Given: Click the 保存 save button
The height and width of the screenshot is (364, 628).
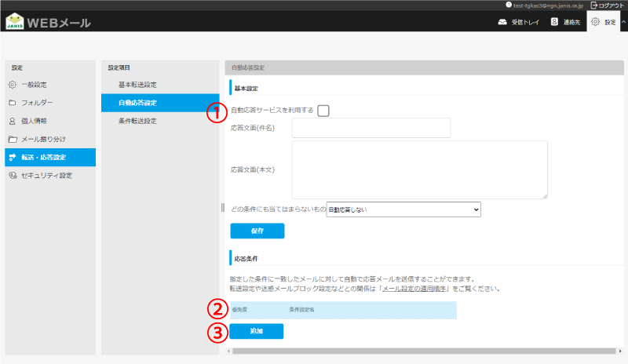Looking at the screenshot, I should (257, 231).
